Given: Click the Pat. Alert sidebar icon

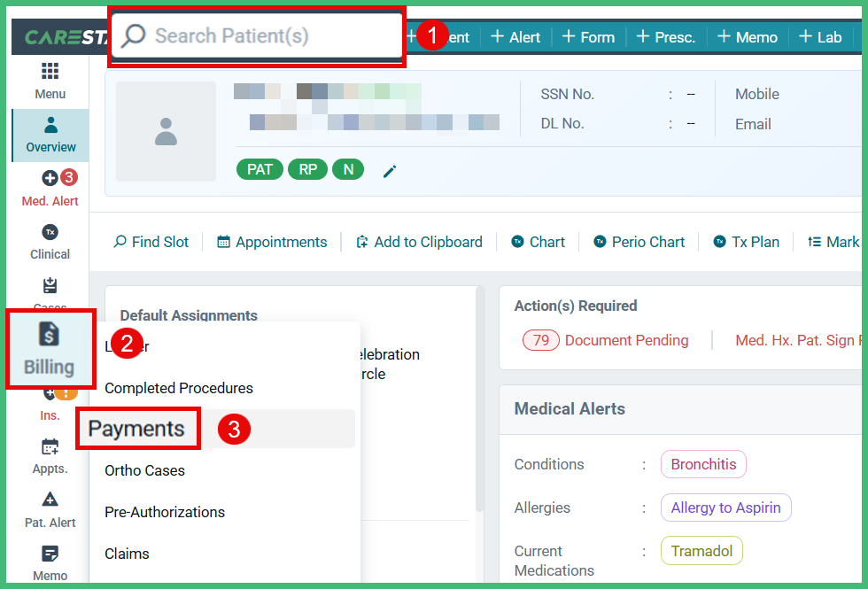Looking at the screenshot, I should 50,510.
